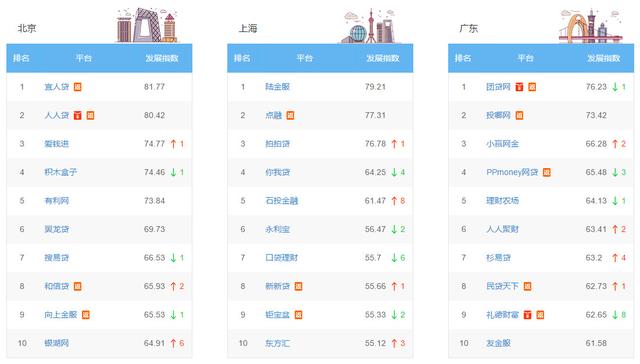Screen dimensions: 640x364
Task: Click the green down arrow in 你我贷 row
Action: click(x=394, y=173)
